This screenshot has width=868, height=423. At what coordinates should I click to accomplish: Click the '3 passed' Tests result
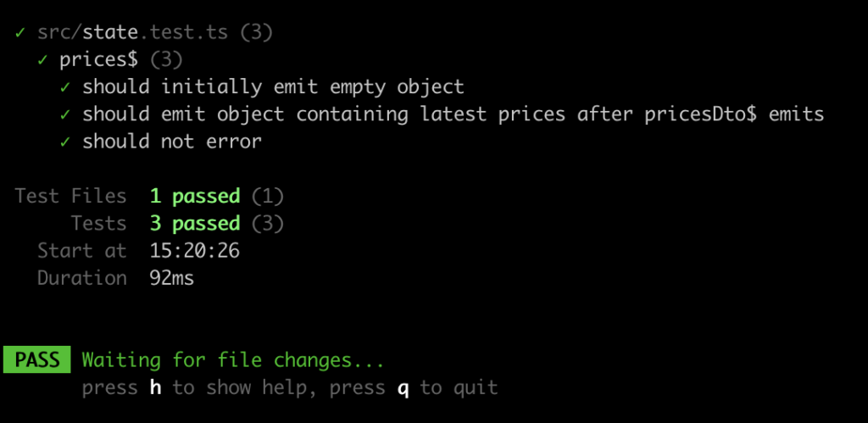point(195,223)
